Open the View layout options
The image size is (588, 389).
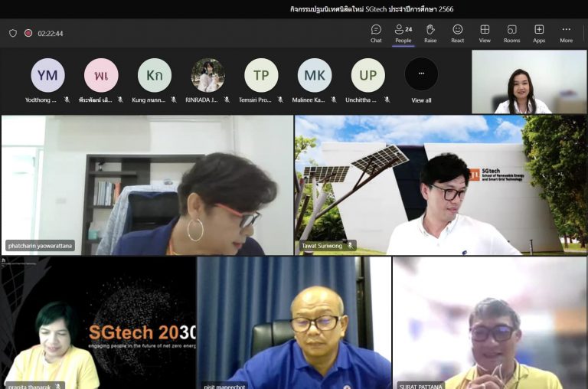(485, 34)
